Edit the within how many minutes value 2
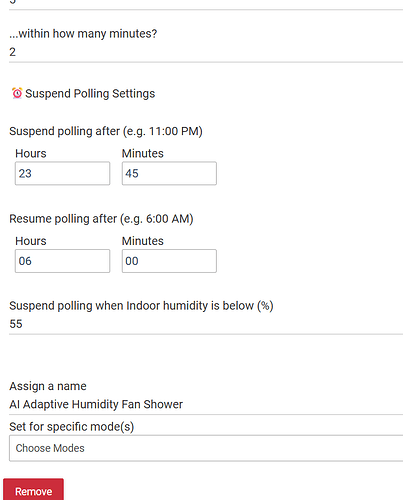403x500 pixels. tap(206, 52)
